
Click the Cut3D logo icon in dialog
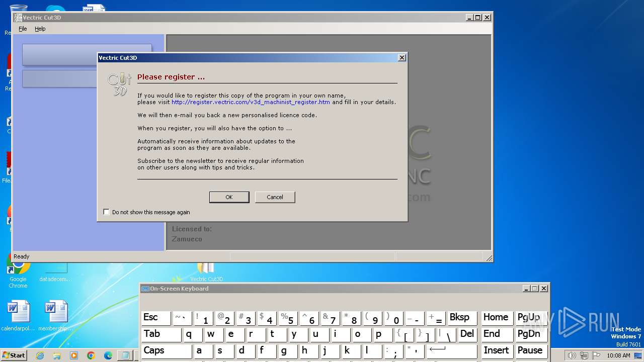pos(120,84)
